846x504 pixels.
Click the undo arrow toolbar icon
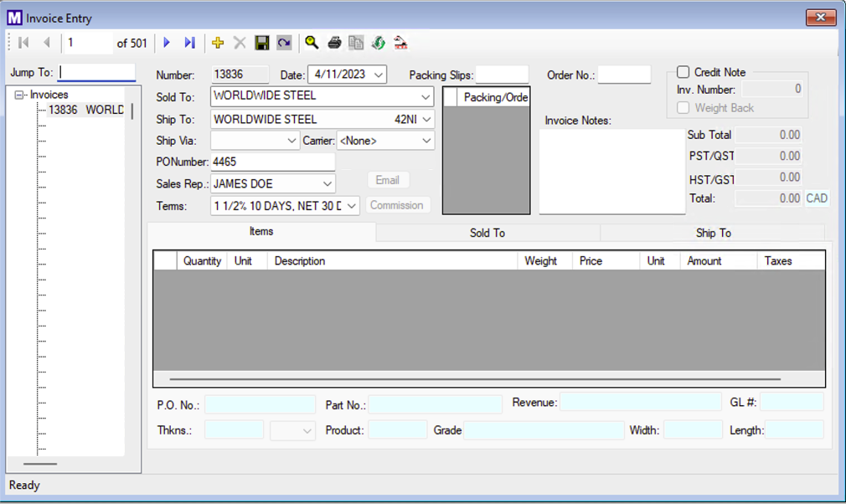tap(284, 43)
